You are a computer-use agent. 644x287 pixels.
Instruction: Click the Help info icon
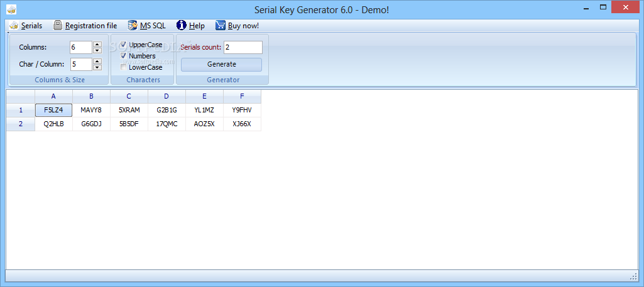click(182, 26)
